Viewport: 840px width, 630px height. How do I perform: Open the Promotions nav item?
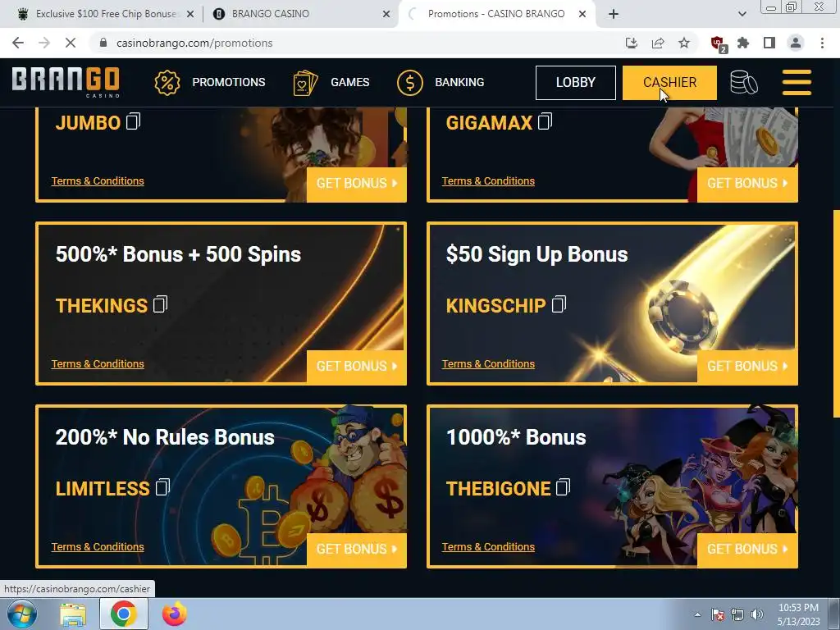tap(209, 83)
